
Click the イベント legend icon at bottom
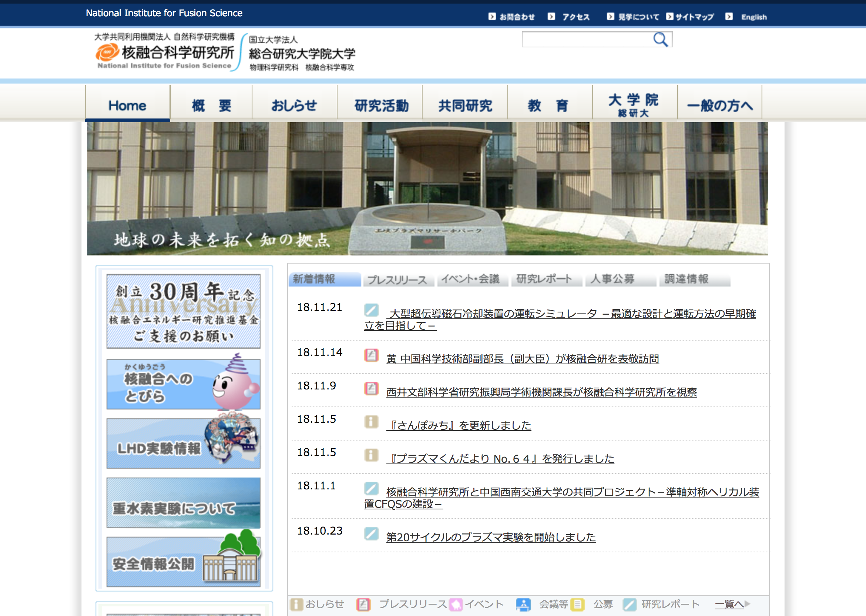[456, 604]
